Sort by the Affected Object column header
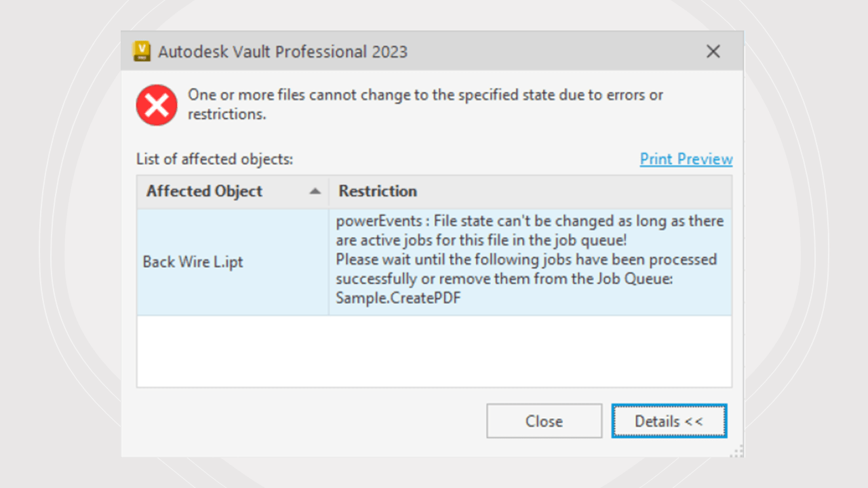 click(204, 191)
